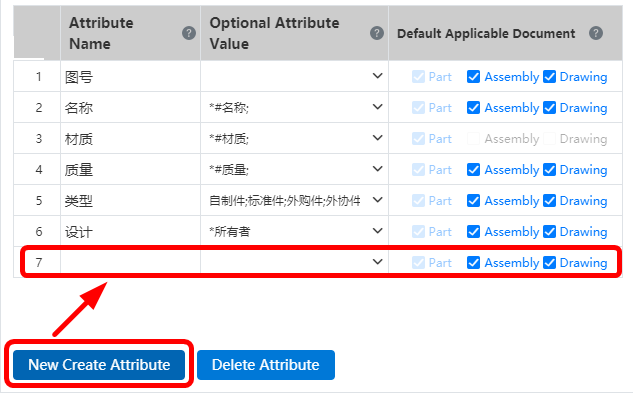This screenshot has height=395, width=633.
Task: Toggle Assembly checkbox in row 4
Action: 473,170
